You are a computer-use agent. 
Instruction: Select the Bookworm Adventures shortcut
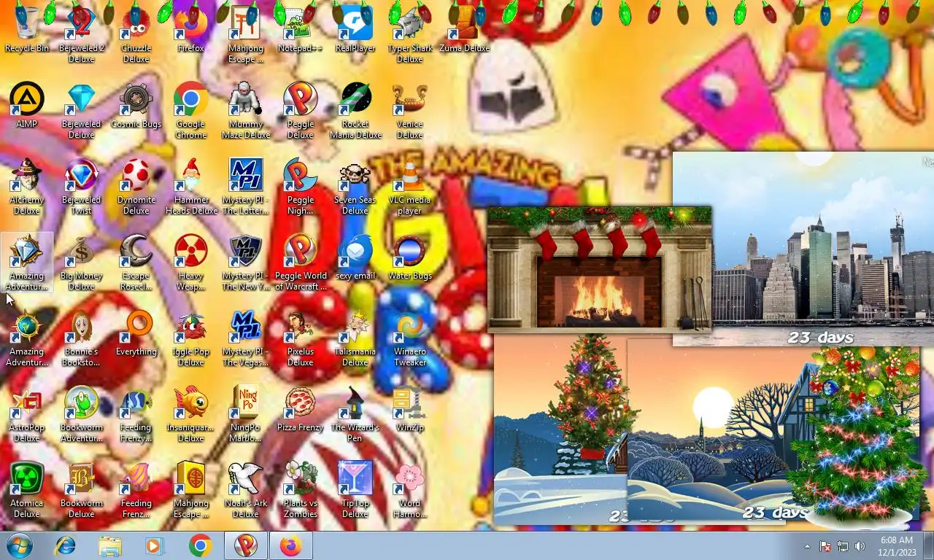[x=82, y=414]
